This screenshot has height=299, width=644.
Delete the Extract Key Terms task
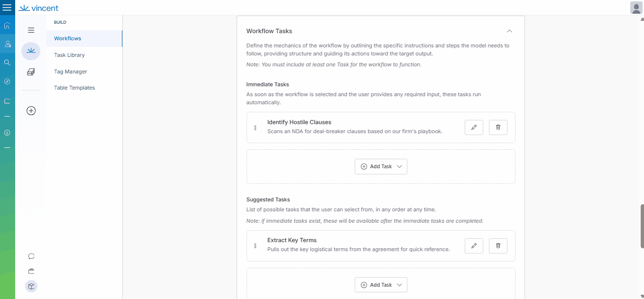498,246
